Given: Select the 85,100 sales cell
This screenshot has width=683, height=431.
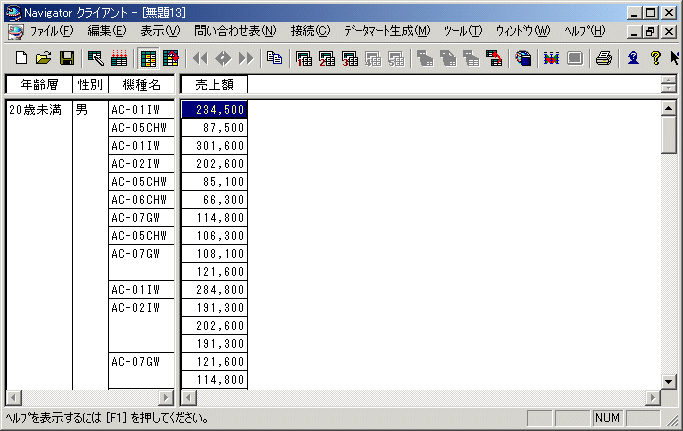Looking at the screenshot, I should click(x=214, y=182).
